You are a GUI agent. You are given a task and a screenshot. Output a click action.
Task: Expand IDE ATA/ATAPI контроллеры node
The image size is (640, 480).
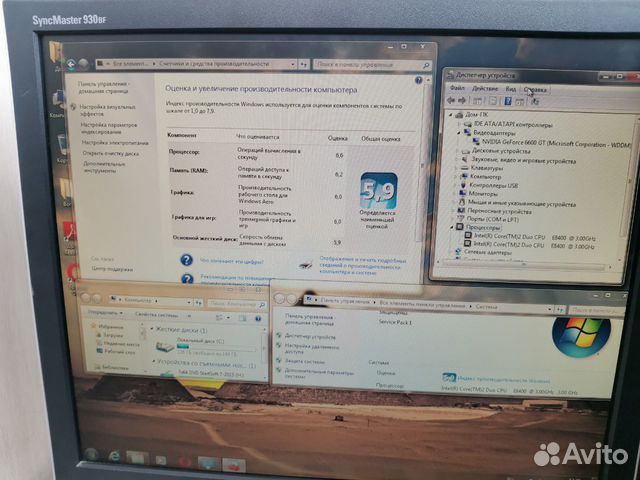pyautogui.click(x=458, y=123)
